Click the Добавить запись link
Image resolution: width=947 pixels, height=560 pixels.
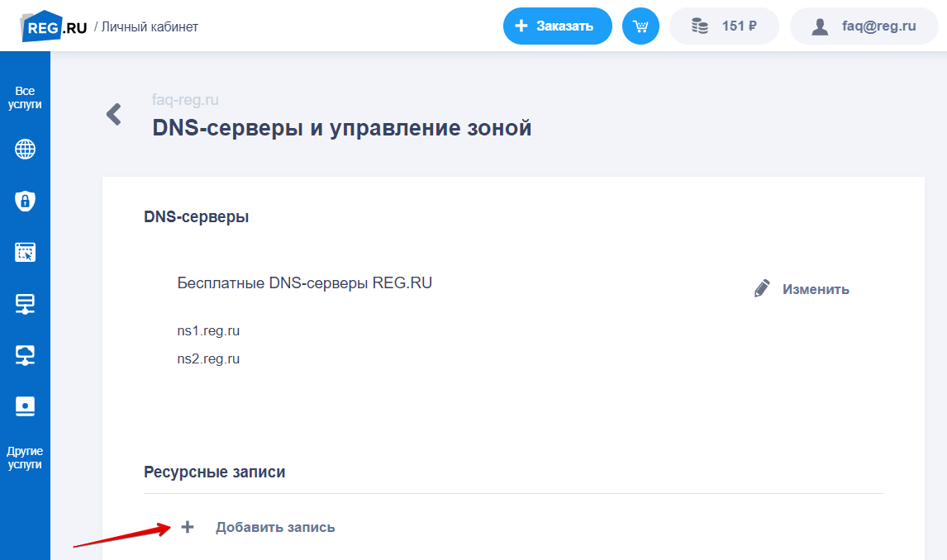(275, 527)
